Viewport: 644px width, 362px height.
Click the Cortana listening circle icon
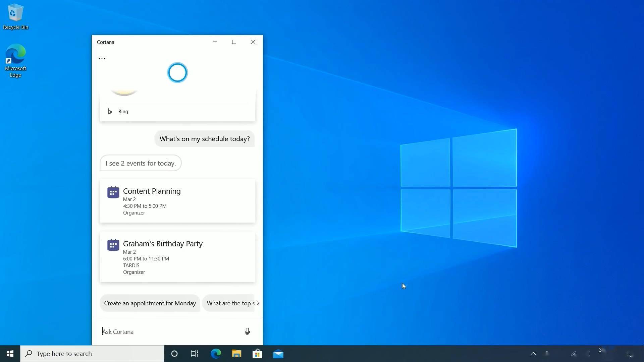tap(177, 72)
